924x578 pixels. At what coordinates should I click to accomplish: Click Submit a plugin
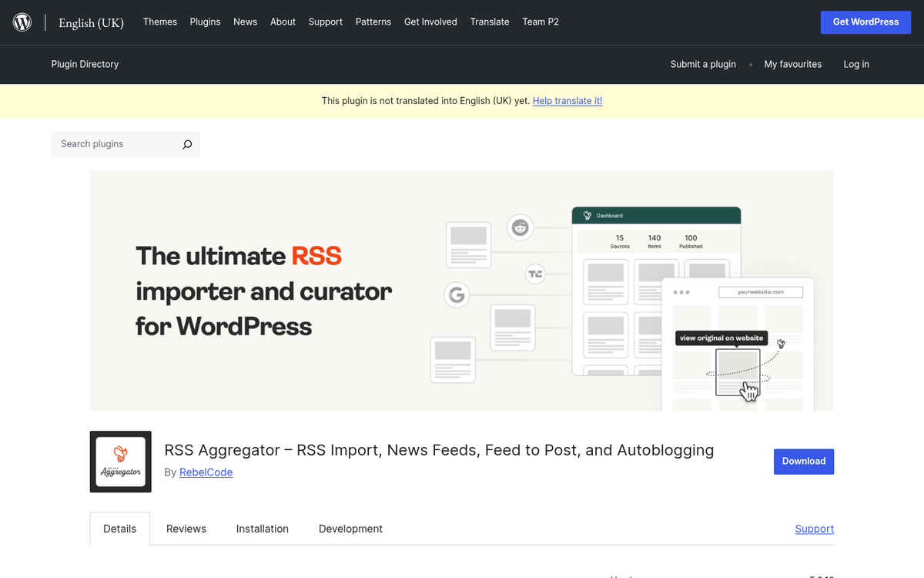[703, 65]
